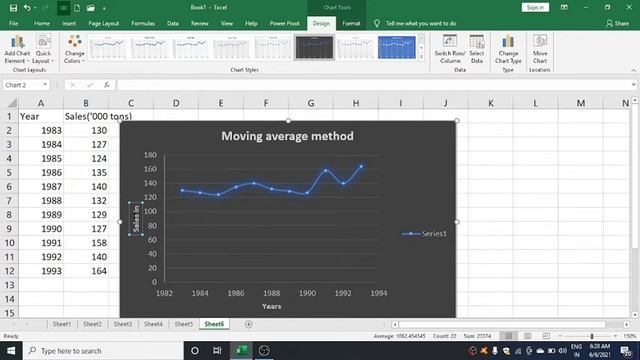Image resolution: width=640 pixels, height=360 pixels.
Task: Click the Open folder icon in title bar
Action: click(91, 8)
